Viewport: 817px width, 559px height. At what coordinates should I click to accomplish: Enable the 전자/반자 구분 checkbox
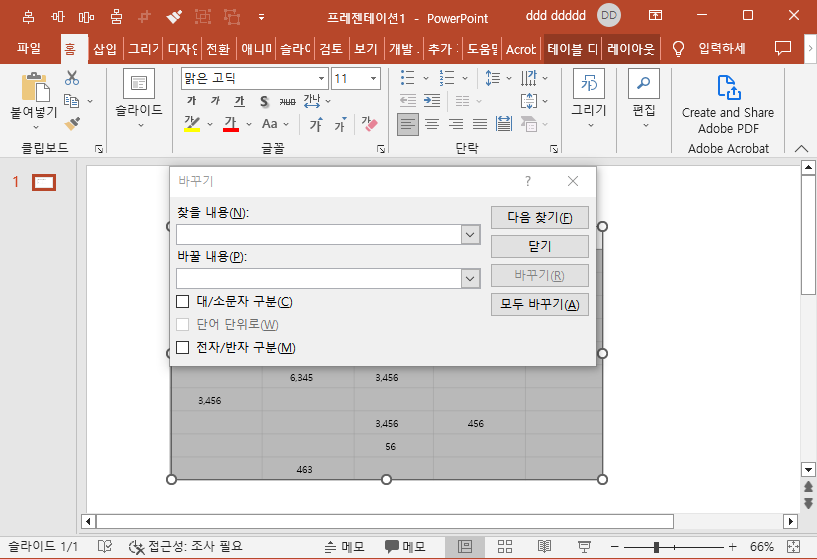[x=182, y=347]
